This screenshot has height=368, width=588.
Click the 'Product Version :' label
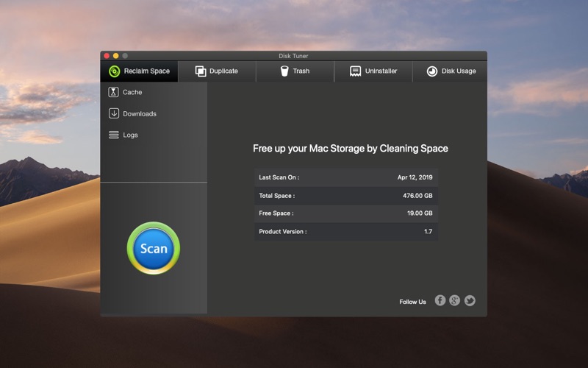283,232
